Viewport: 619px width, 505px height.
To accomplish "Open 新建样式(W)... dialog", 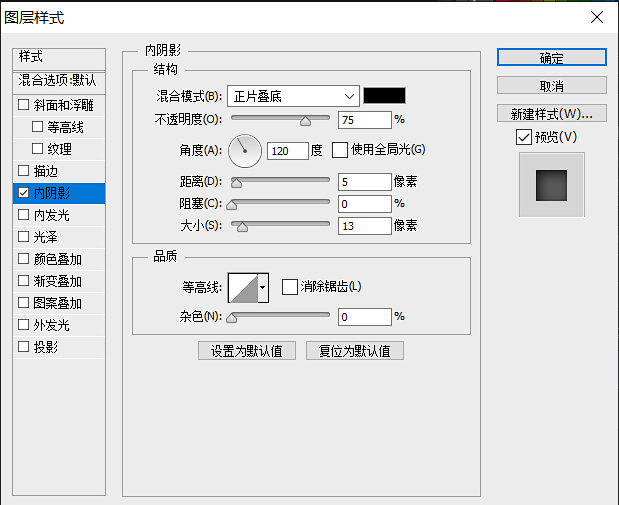I will (x=551, y=113).
